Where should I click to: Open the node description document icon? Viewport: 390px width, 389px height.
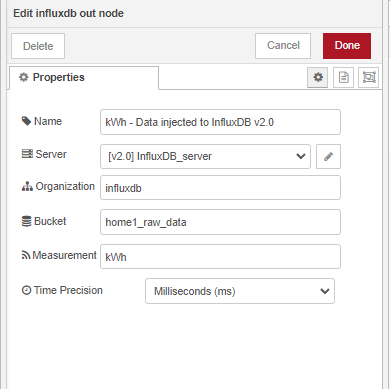click(x=343, y=77)
